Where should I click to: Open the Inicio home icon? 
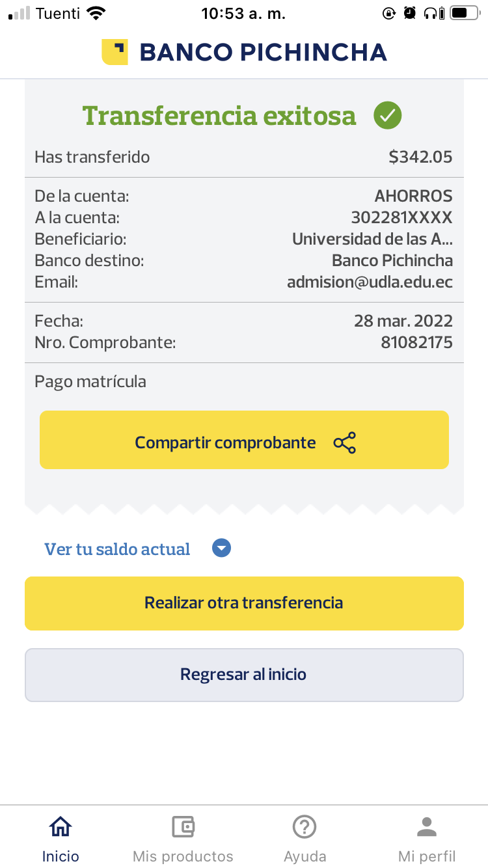[x=61, y=827]
